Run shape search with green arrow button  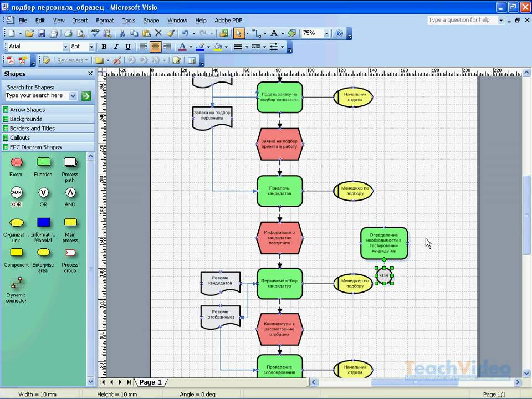86,96
